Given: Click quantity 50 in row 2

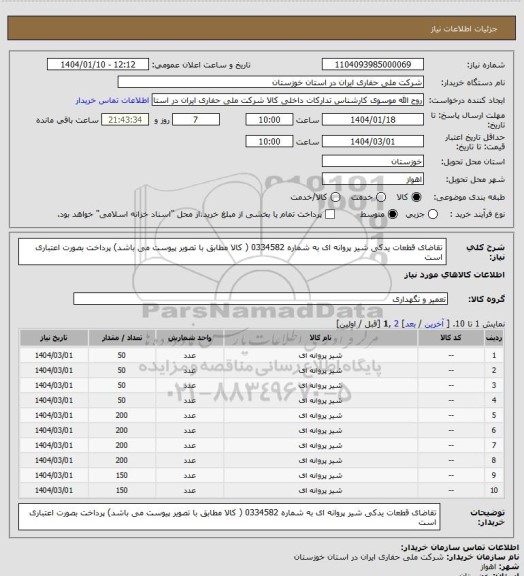Looking at the screenshot, I should [122, 370].
